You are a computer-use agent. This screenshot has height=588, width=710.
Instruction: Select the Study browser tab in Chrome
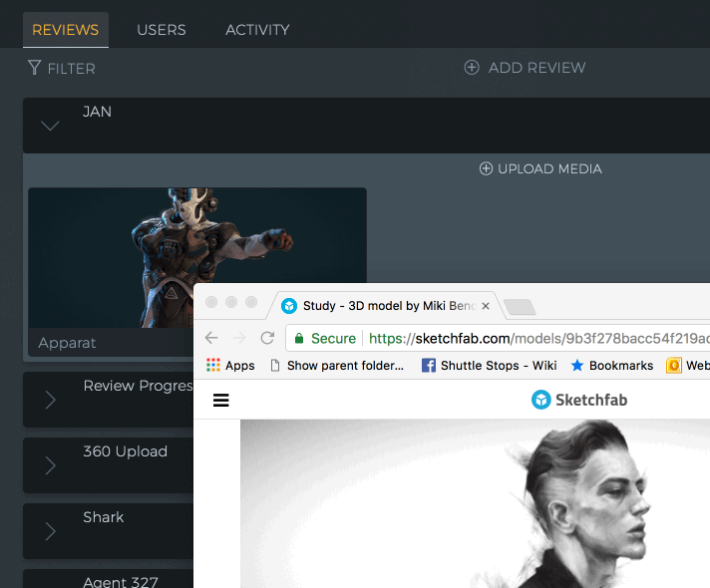pos(385,306)
